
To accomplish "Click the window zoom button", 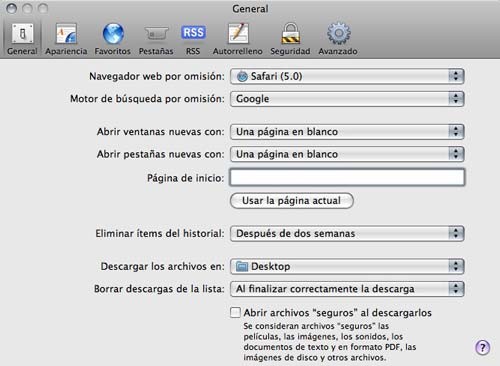I will [x=43, y=8].
